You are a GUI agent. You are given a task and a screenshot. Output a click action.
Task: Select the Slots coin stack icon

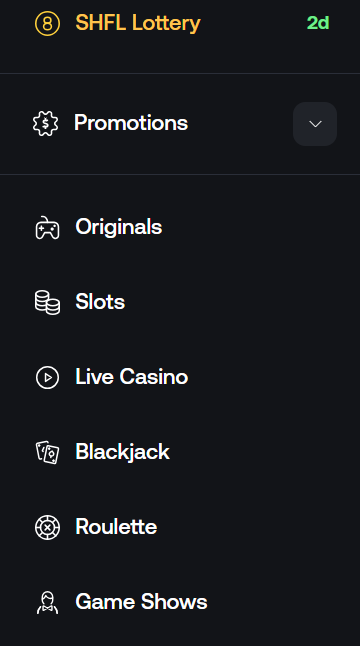[x=47, y=302]
